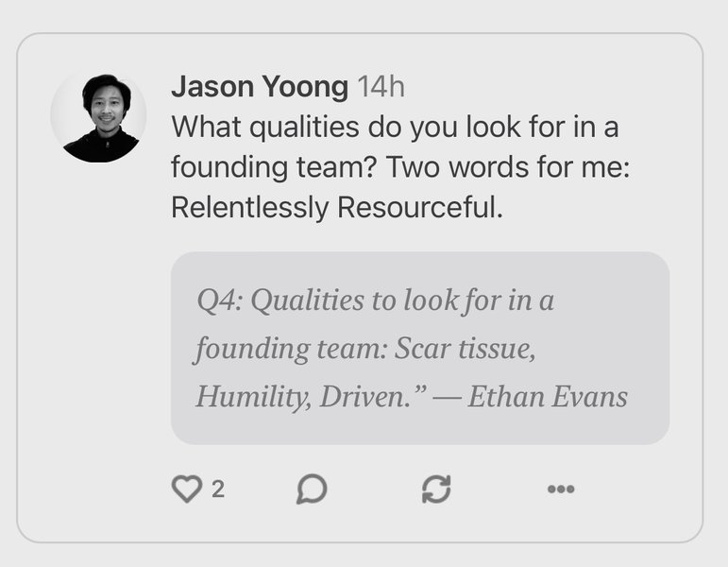This screenshot has height=567, width=728.
Task: Click the name Ethan Evans in the quote
Action: (x=548, y=396)
